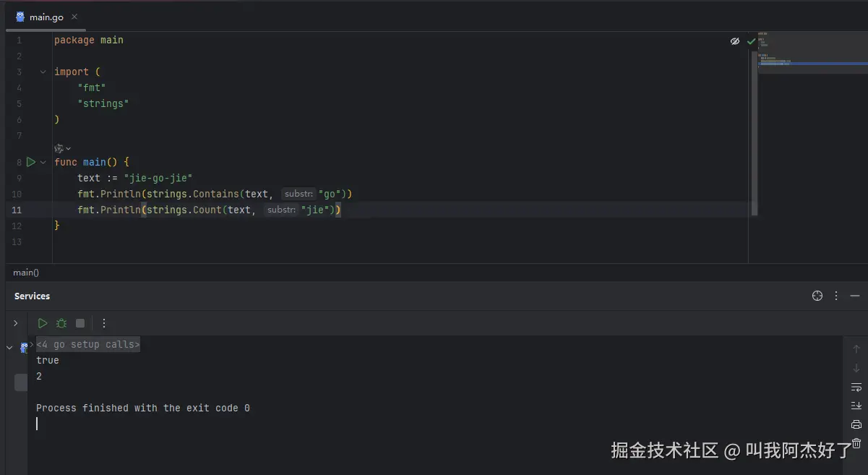
Task: Collapse the func main fold arrow
Action: pyautogui.click(x=43, y=162)
